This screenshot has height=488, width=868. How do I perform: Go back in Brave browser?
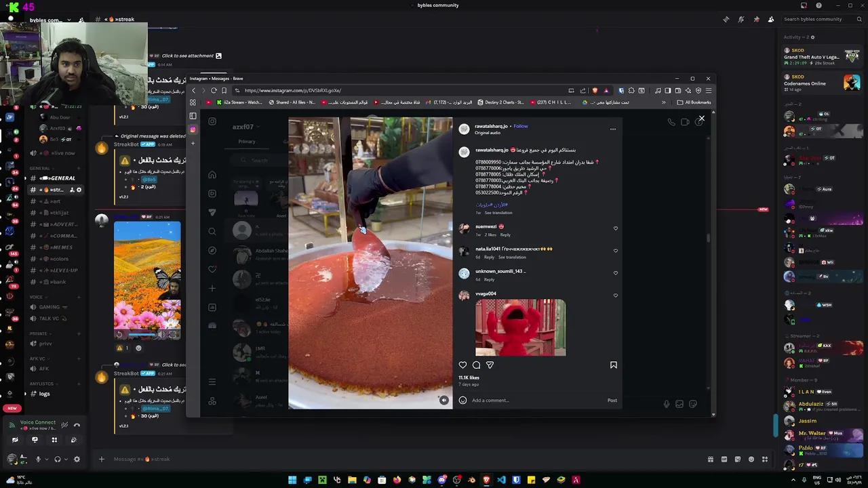click(194, 90)
